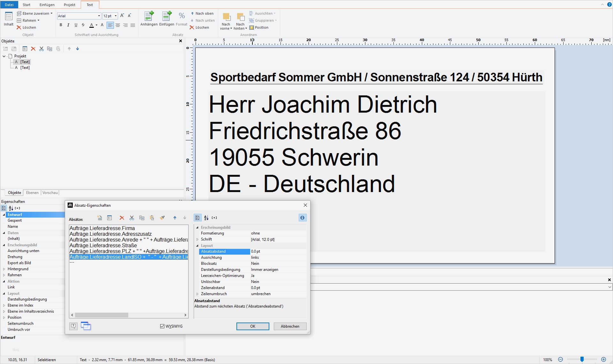
Task: Cut the selected object using the scissors icon
Action: (x=41, y=48)
